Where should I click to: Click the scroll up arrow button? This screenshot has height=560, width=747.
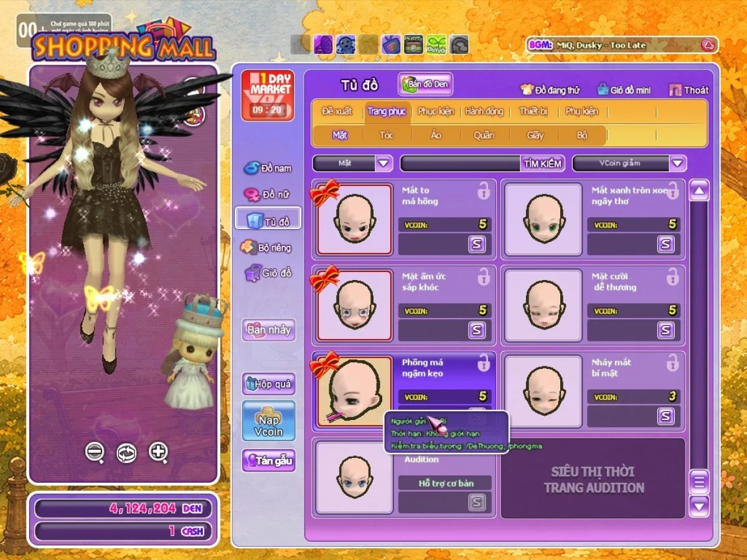tap(699, 190)
